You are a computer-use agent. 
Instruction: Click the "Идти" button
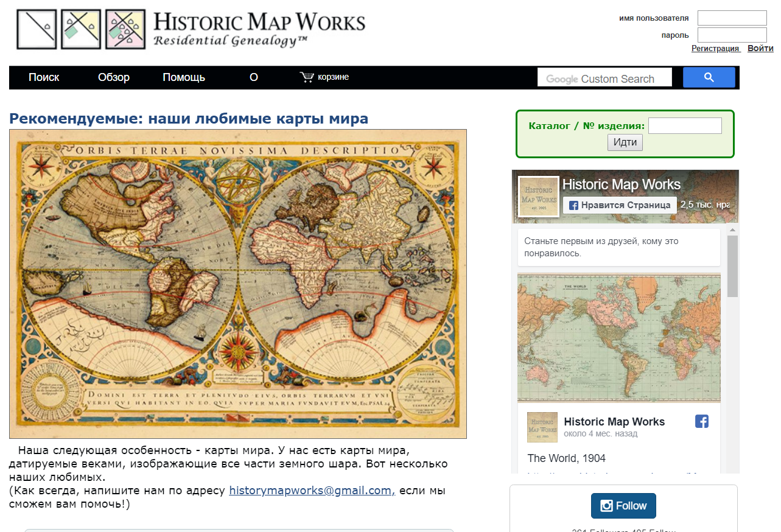tap(625, 142)
